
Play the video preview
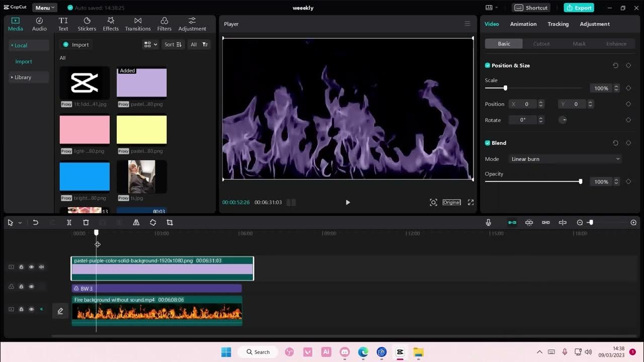point(348,202)
